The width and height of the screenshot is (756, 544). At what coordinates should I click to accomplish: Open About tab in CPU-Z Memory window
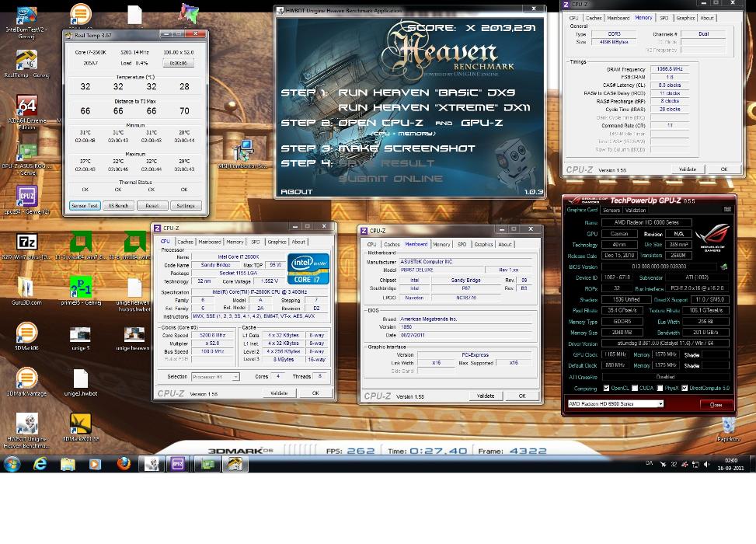pos(707,18)
